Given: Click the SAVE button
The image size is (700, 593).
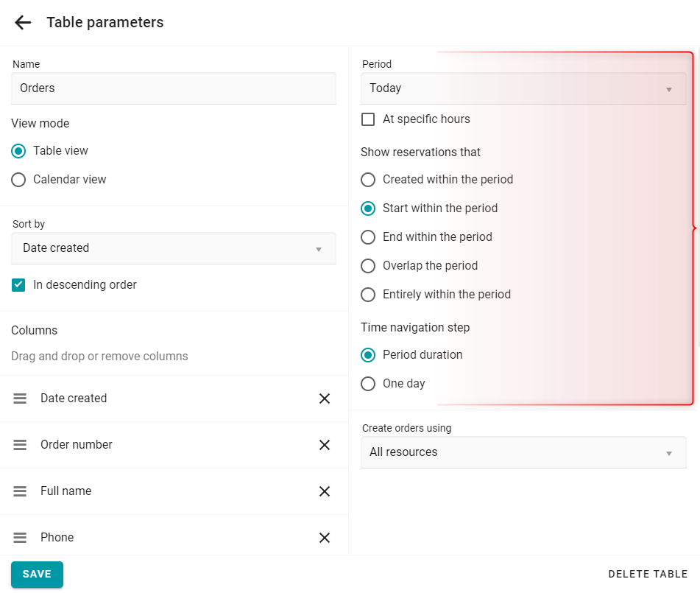Looking at the screenshot, I should tap(37, 575).
